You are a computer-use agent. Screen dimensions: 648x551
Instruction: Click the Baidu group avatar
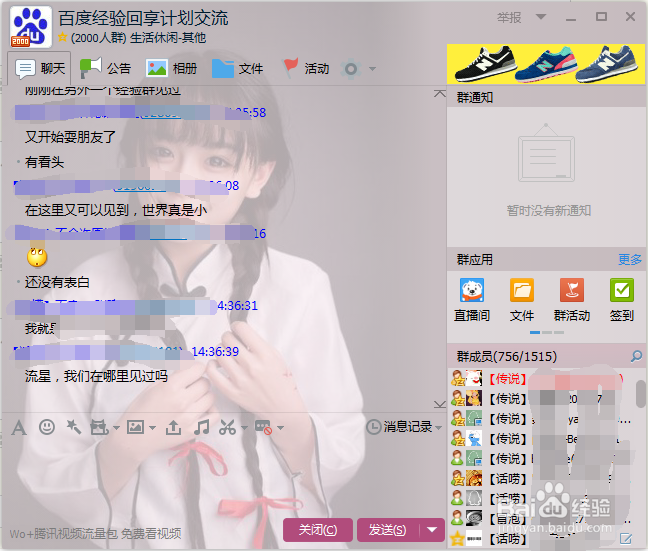tap(31, 27)
